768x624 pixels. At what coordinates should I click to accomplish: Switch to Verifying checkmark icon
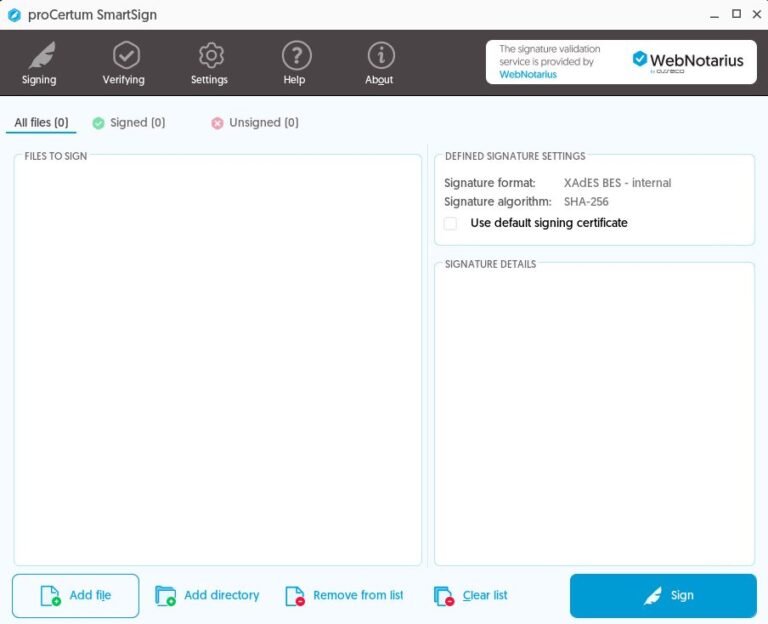pyautogui.click(x=124, y=55)
